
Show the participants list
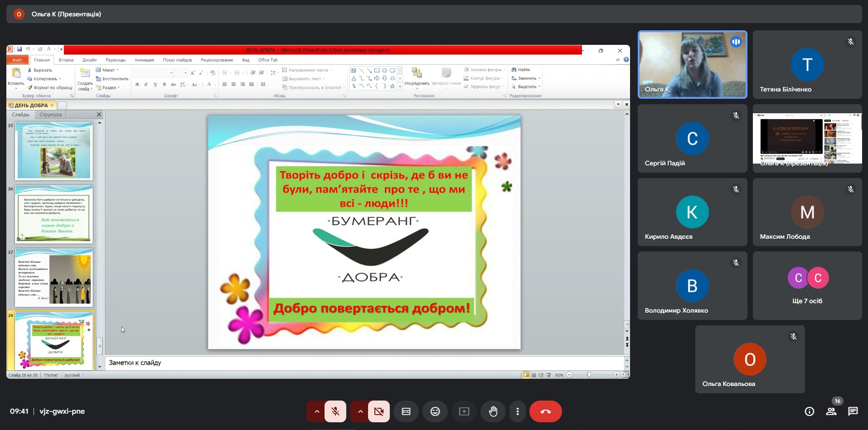(831, 411)
